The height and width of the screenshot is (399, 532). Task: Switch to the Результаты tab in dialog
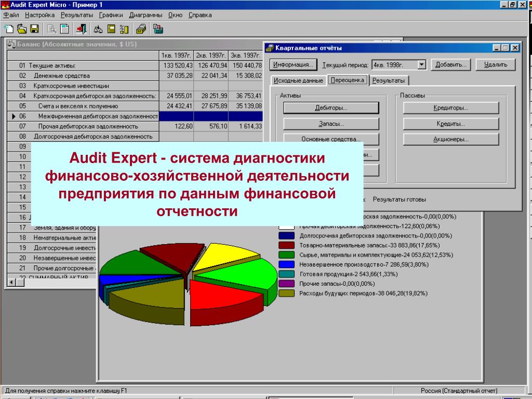(389, 81)
